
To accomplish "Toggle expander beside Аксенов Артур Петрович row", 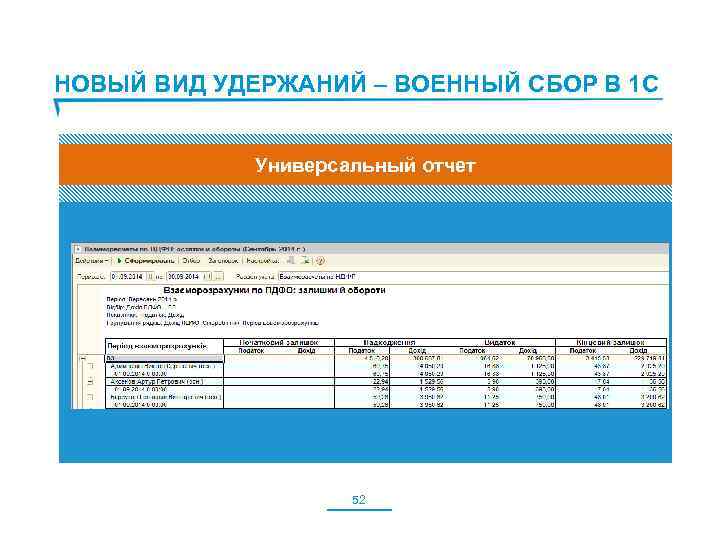I will click(90, 381).
